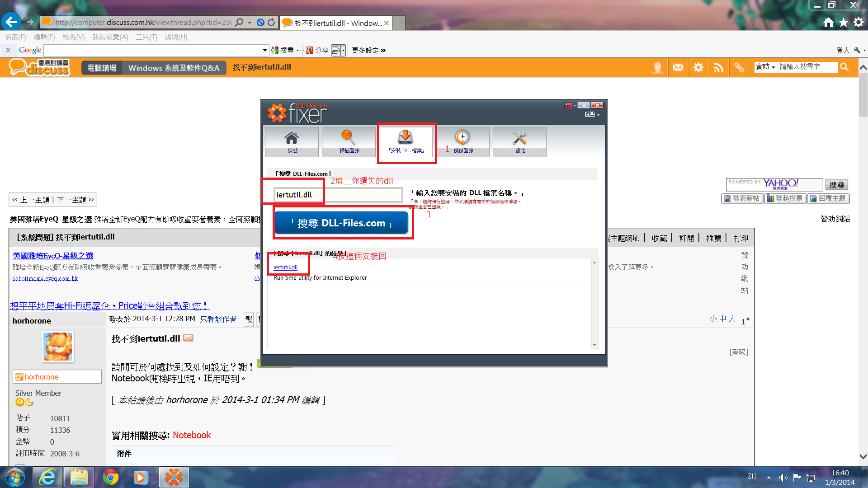This screenshot has width=868, height=488.
Task: Open the 檢視(V) menu
Action: pos(74,37)
